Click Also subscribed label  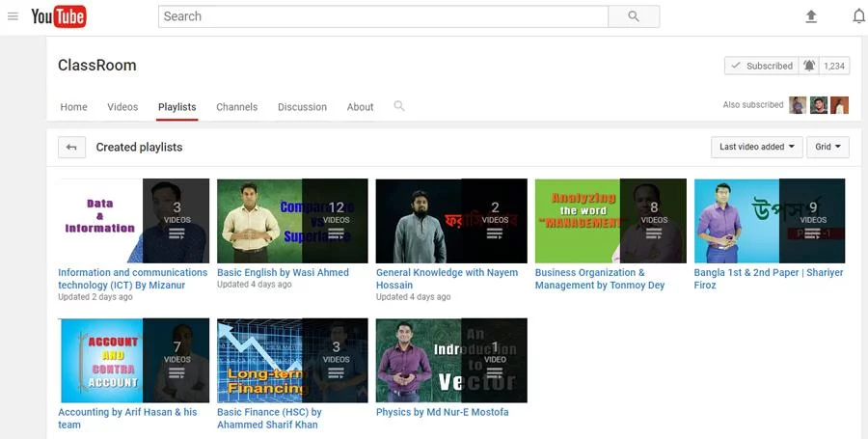pyautogui.click(x=753, y=104)
